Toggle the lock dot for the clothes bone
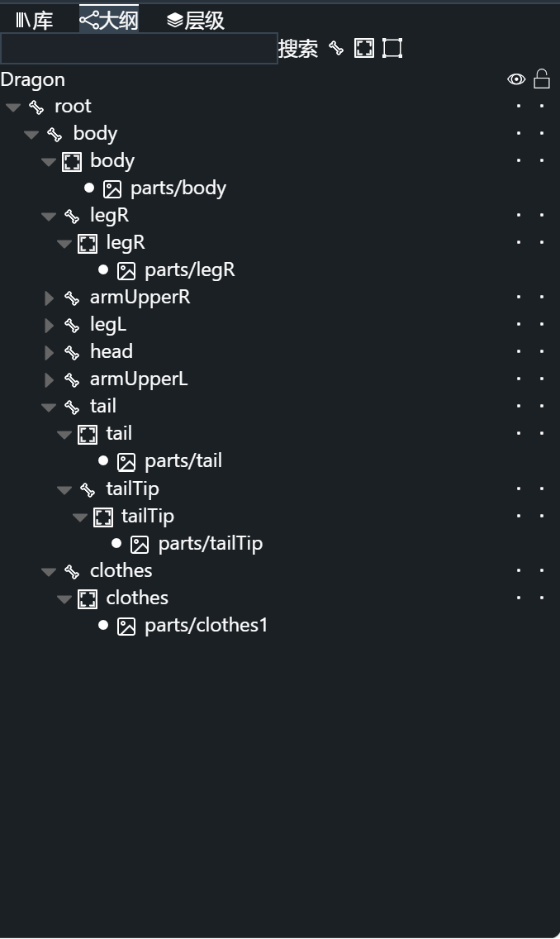 pyautogui.click(x=542, y=570)
